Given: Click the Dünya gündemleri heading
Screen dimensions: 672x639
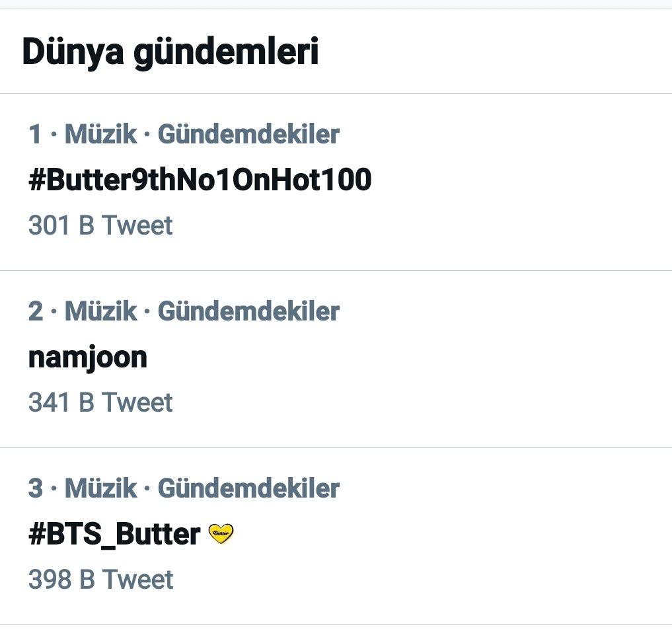Looking at the screenshot, I should pyautogui.click(x=170, y=52).
